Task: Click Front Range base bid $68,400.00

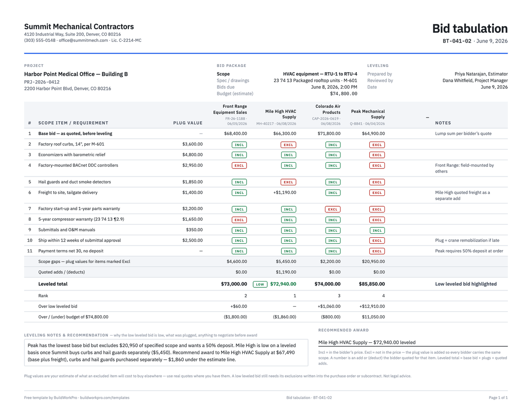Action: pos(235,133)
